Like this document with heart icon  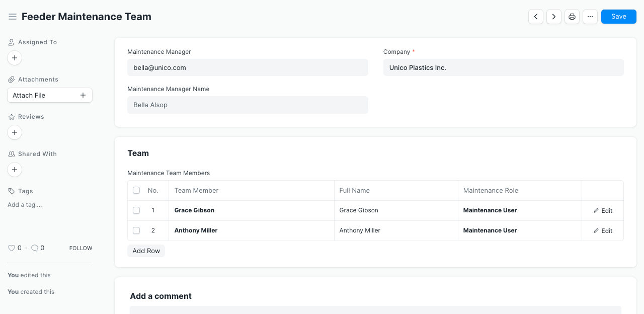(12, 248)
